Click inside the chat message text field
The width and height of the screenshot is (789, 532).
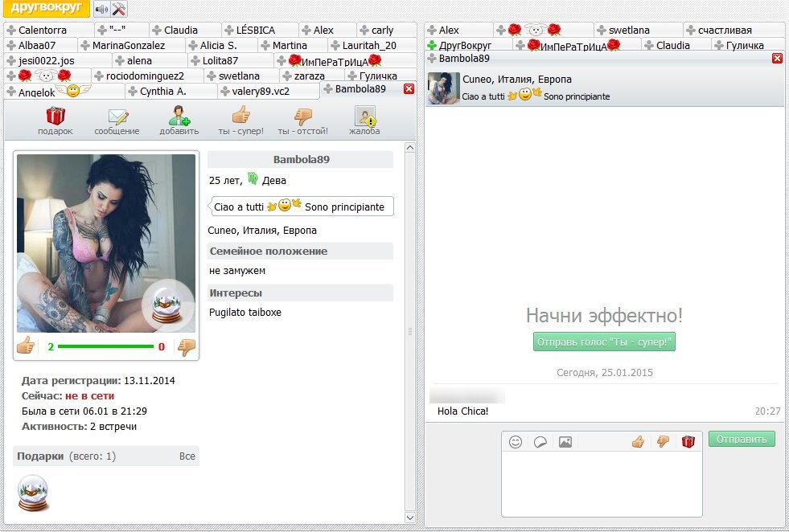pos(602,482)
